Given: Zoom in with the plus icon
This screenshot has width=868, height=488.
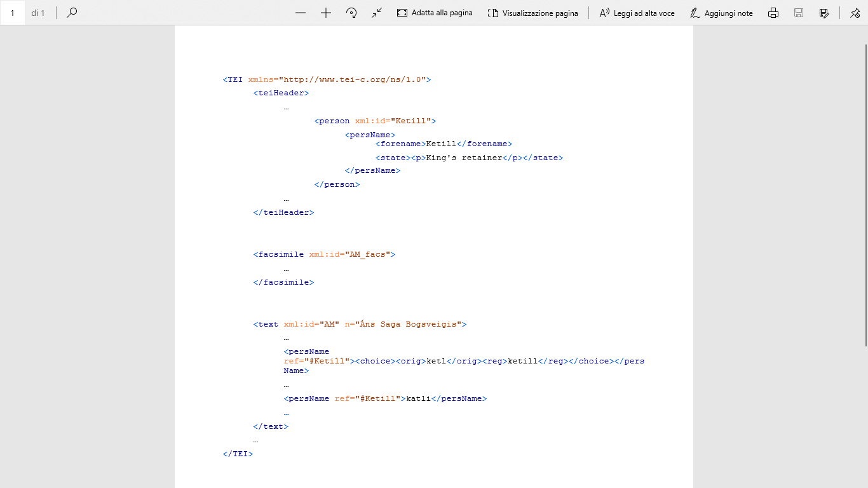Looking at the screenshot, I should (x=326, y=13).
